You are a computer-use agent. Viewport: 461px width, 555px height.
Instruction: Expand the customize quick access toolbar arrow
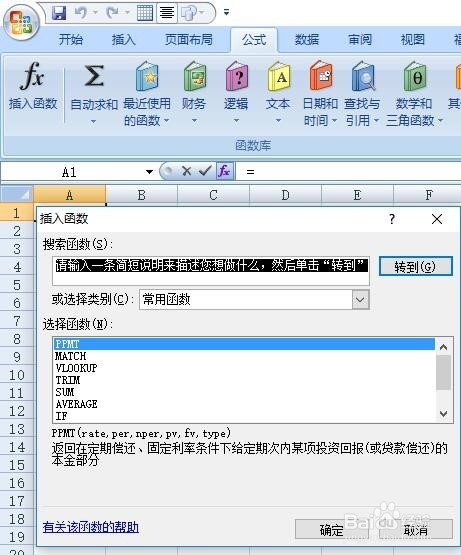226,13
